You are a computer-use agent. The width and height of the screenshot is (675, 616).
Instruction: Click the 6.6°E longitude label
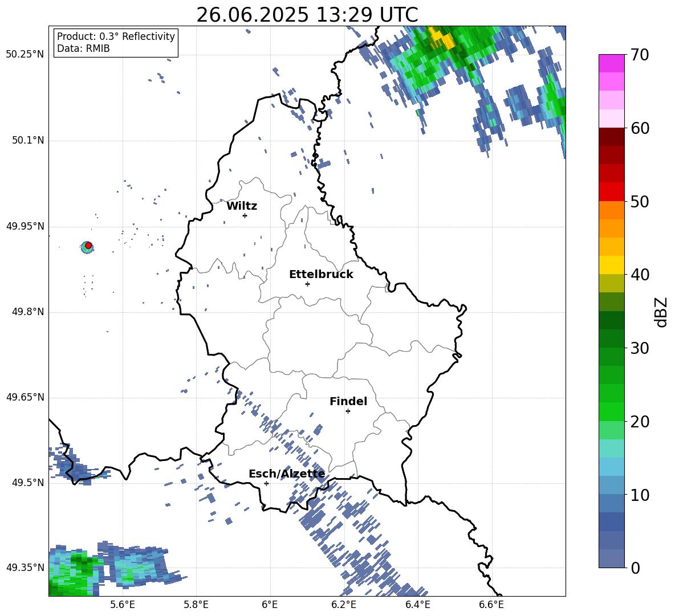(491, 605)
